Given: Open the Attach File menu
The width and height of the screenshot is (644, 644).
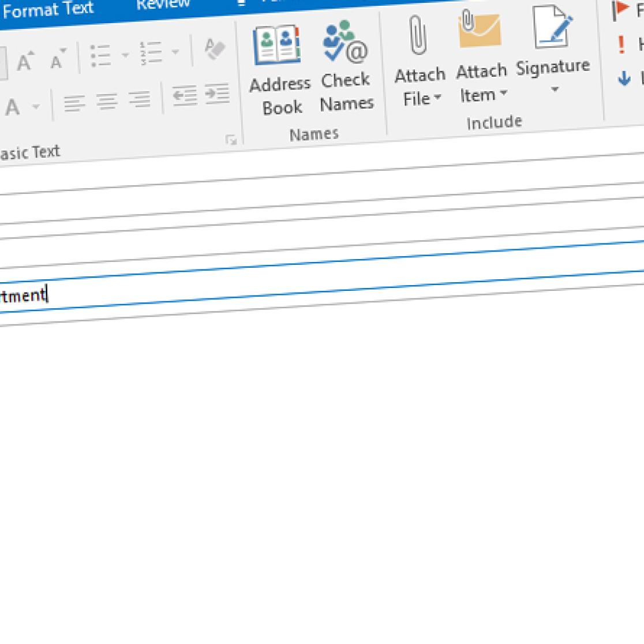Looking at the screenshot, I should click(x=420, y=62).
